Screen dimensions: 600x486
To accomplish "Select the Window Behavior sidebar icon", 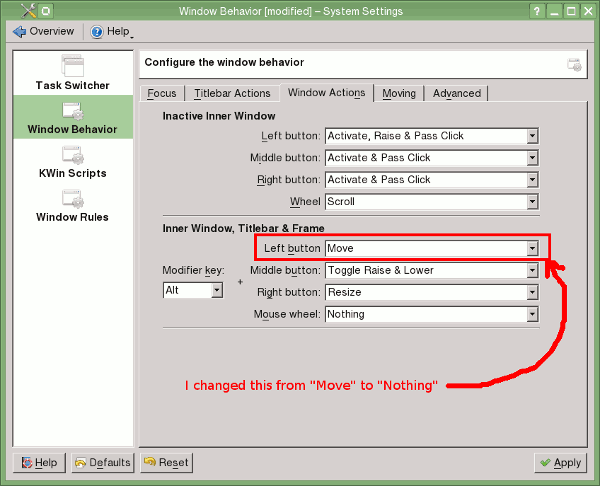I will [73, 111].
